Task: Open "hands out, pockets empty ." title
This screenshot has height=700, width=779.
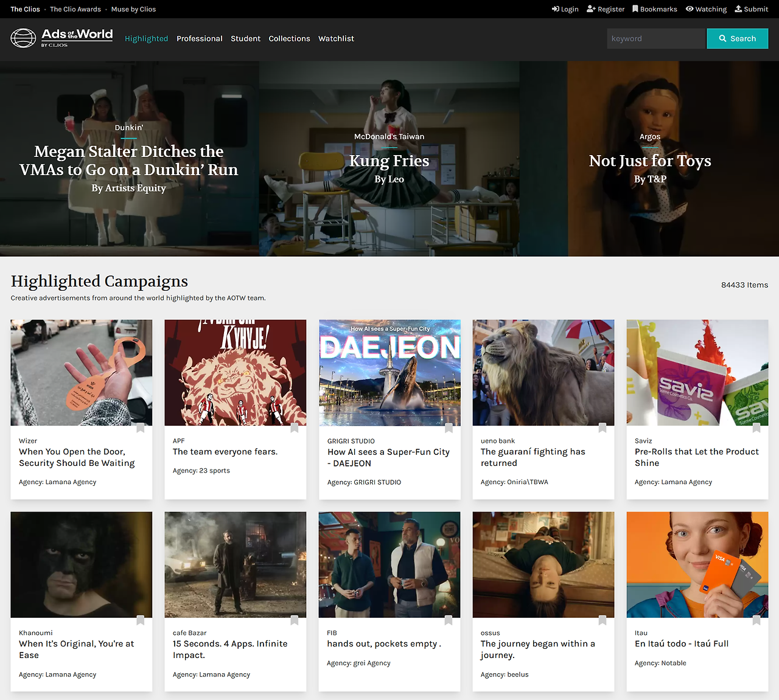Action: (x=384, y=644)
